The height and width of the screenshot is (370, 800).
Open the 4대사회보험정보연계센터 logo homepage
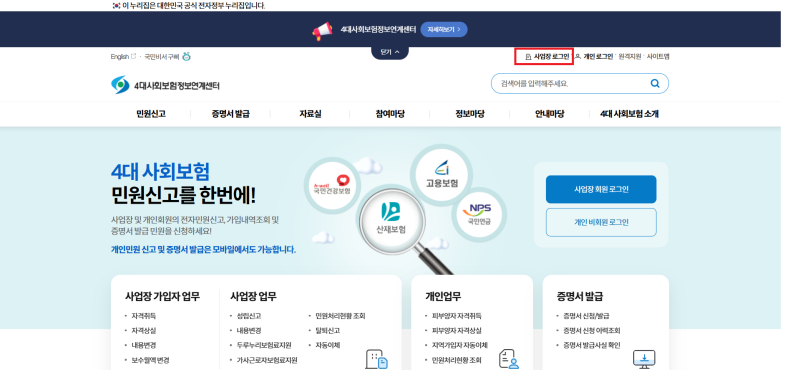point(165,85)
